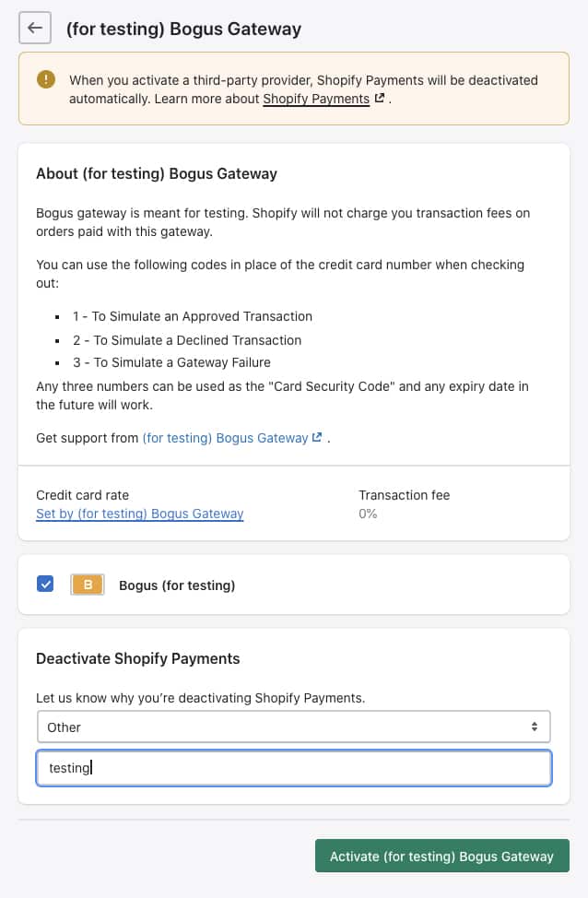This screenshot has width=588, height=898.
Task: Activate (for testing) Bogus Gateway green button
Action: point(442,857)
